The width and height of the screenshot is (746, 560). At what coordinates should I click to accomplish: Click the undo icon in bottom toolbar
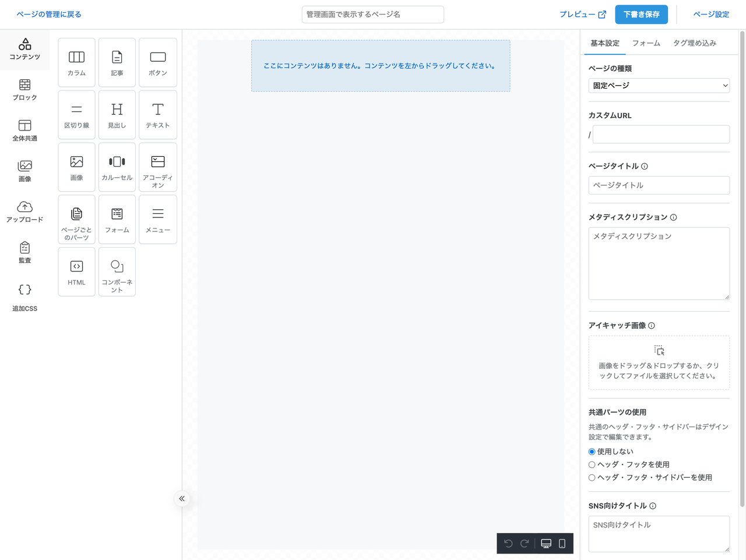click(508, 543)
